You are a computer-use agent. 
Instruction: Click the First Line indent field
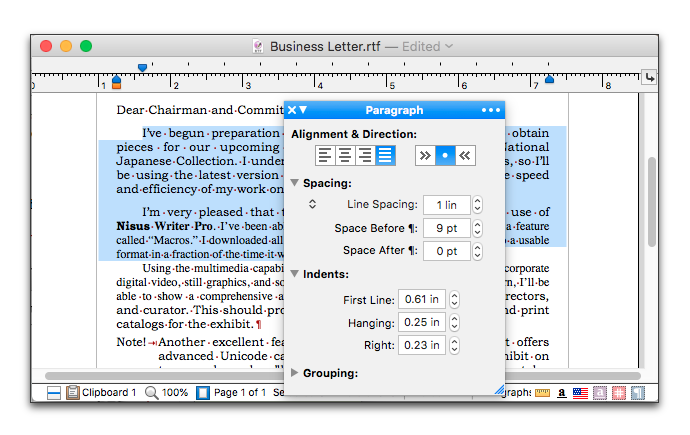[421, 299]
